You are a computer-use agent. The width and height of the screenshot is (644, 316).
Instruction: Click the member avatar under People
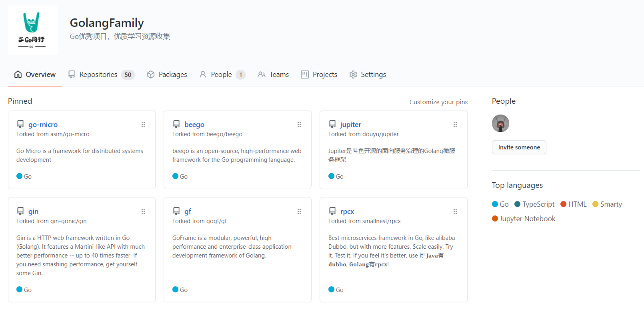point(500,123)
